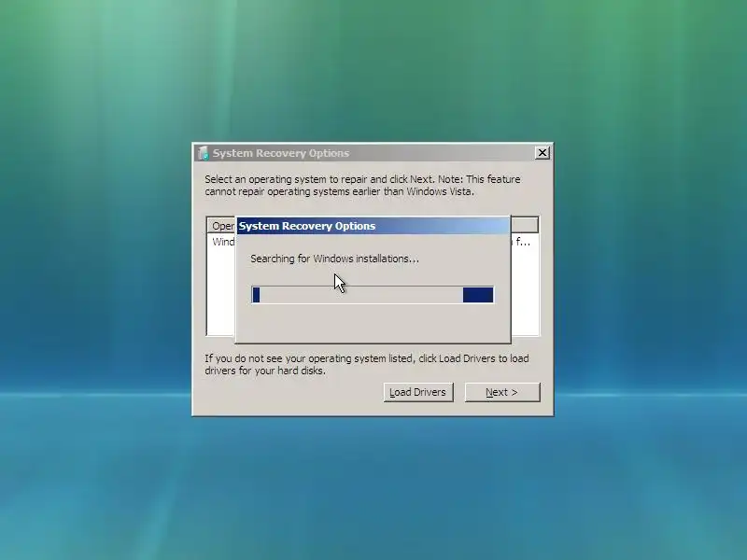
Task: Click the progress dialog's System Recovery Options title bar
Action: pyautogui.click(x=373, y=226)
